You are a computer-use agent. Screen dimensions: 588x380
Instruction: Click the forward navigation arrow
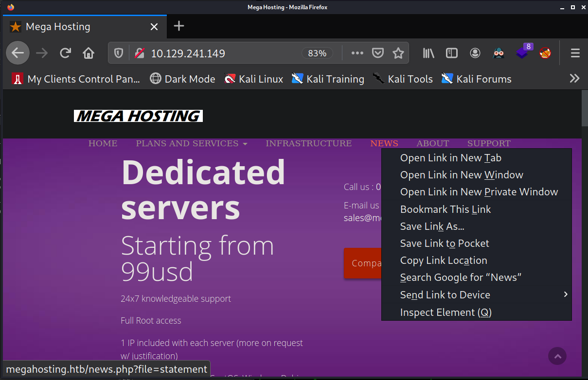coord(42,53)
